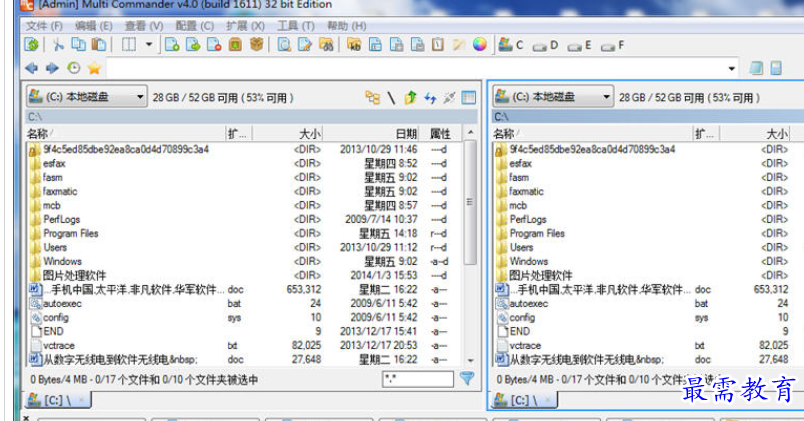
Task: Sort left panel by 大小 column header
Action: (288, 134)
